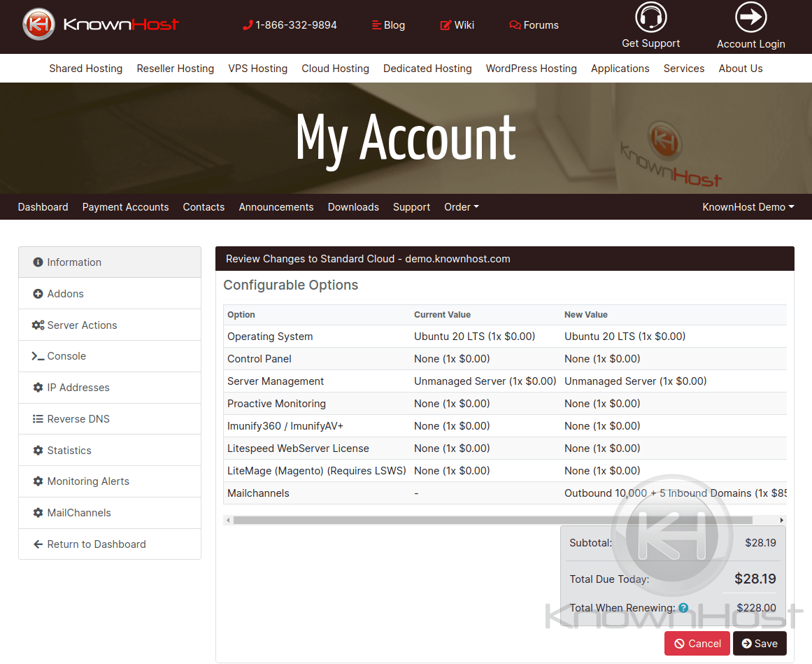812x664 pixels.
Task: Open Contacts in account navigation
Action: pyautogui.click(x=204, y=207)
